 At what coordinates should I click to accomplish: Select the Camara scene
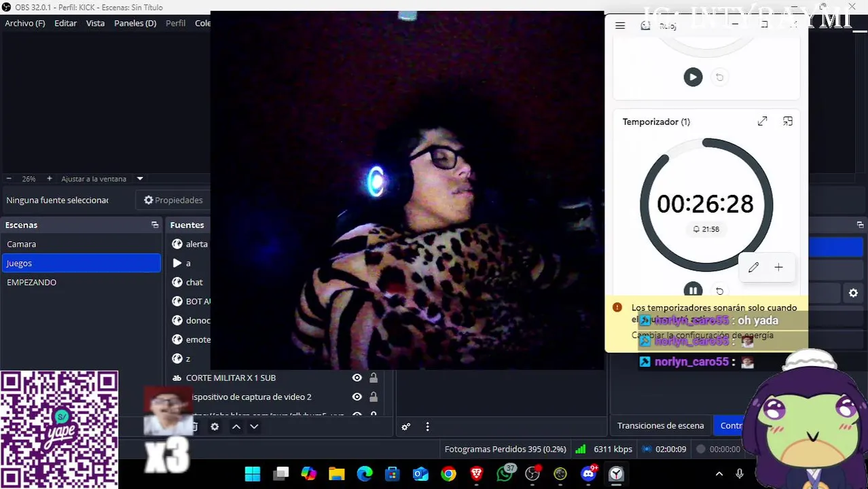[x=81, y=244]
